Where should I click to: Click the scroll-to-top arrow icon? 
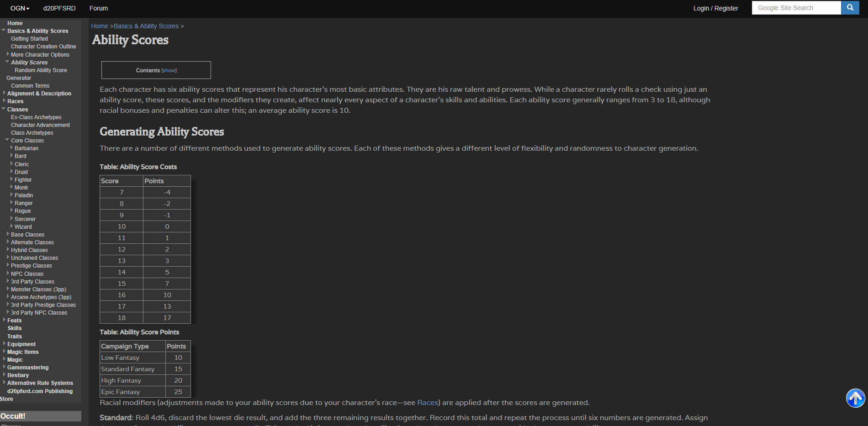(855, 398)
